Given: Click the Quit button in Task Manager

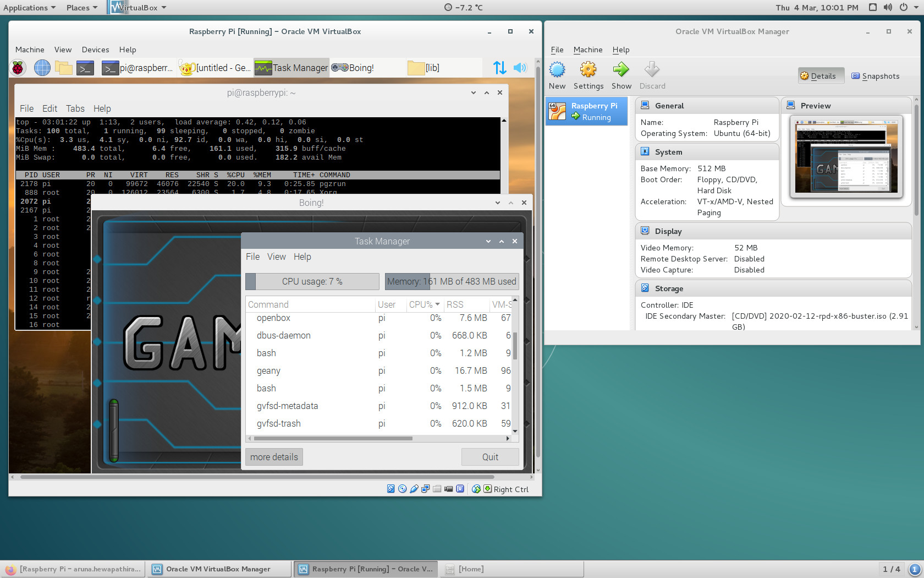Looking at the screenshot, I should (490, 457).
